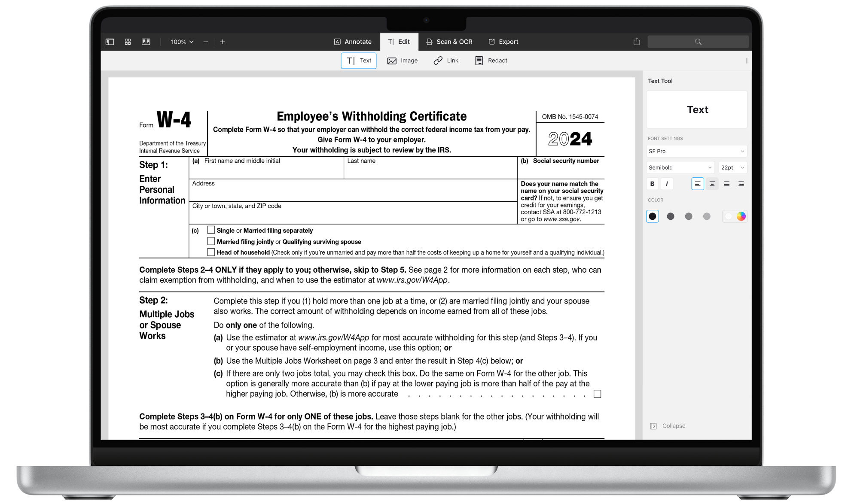Screen dimensions: 851x504
Task: Open the font size dropdown showing 22pt
Action: (732, 167)
